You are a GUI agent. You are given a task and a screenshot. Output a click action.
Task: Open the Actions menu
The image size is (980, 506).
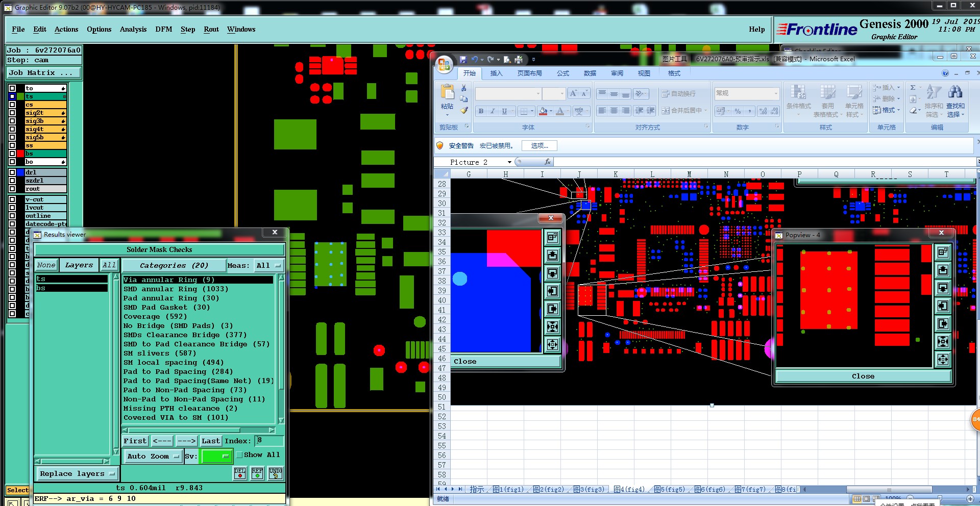(66, 30)
